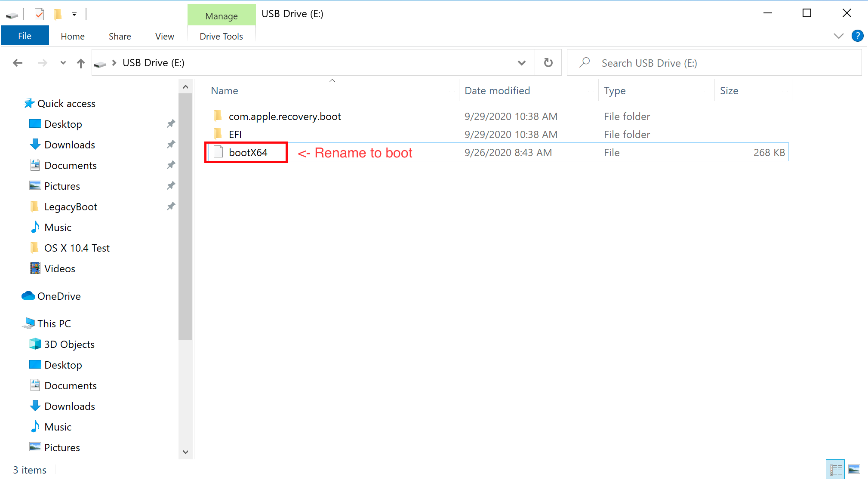Click the Back navigation arrow

tap(18, 63)
